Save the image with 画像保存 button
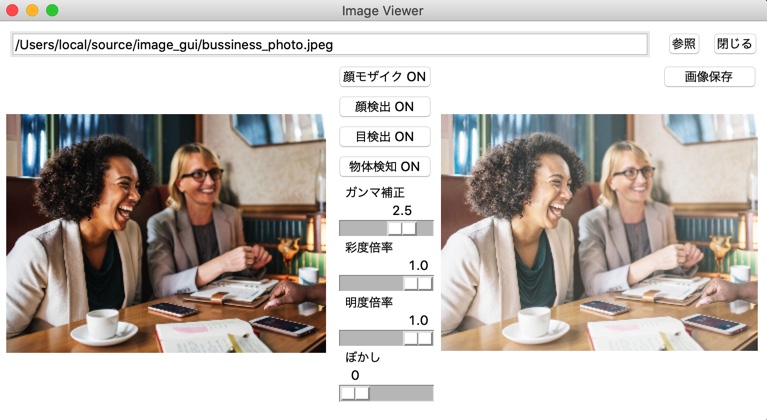 (709, 77)
